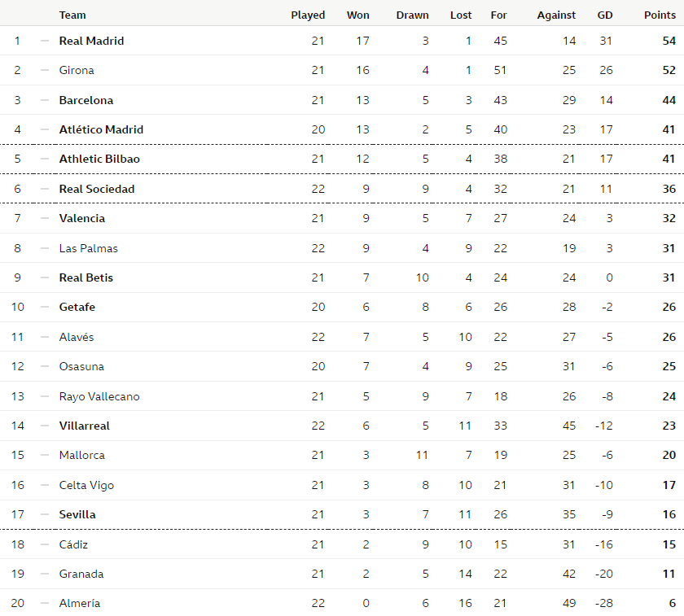The image size is (684, 616).
Task: Click the no-movement dash icon beside Almería
Action: (45, 603)
